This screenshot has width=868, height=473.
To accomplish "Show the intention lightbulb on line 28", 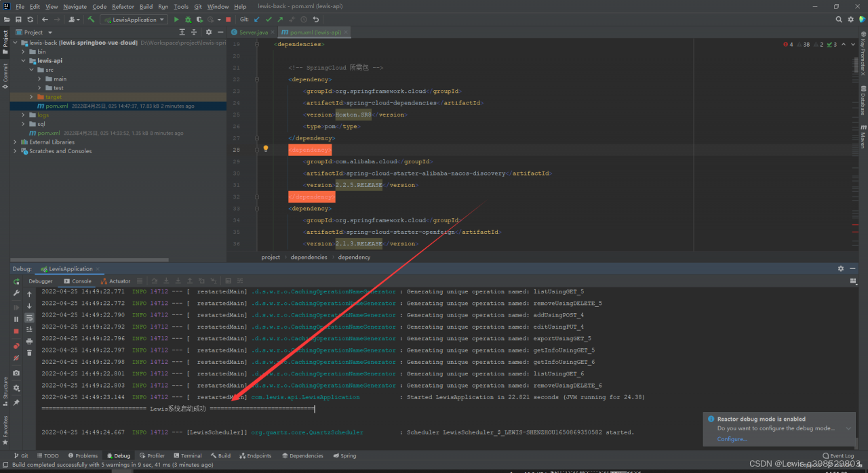I will click(266, 148).
